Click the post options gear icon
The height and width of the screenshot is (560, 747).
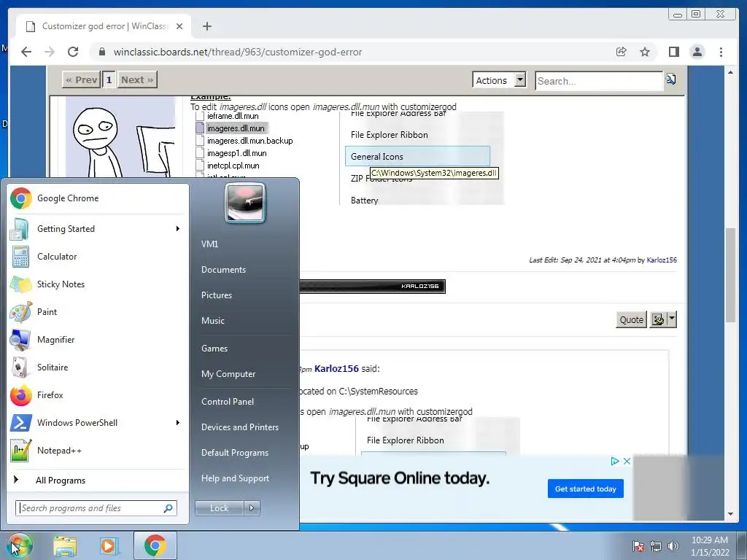point(658,319)
